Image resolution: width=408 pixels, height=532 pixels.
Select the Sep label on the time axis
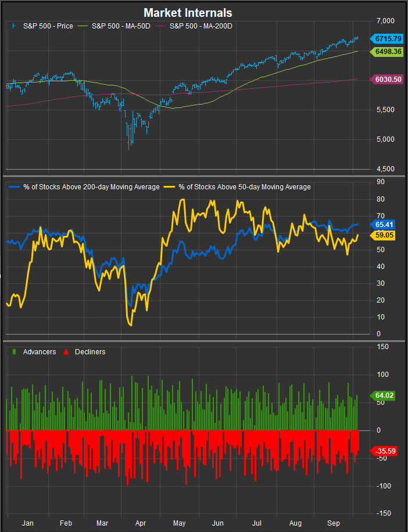334,523
